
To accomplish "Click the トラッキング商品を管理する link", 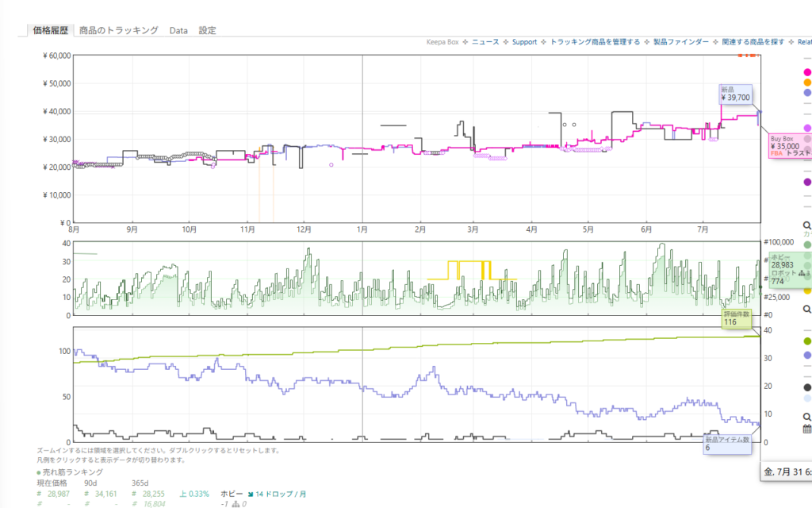I will (x=595, y=42).
